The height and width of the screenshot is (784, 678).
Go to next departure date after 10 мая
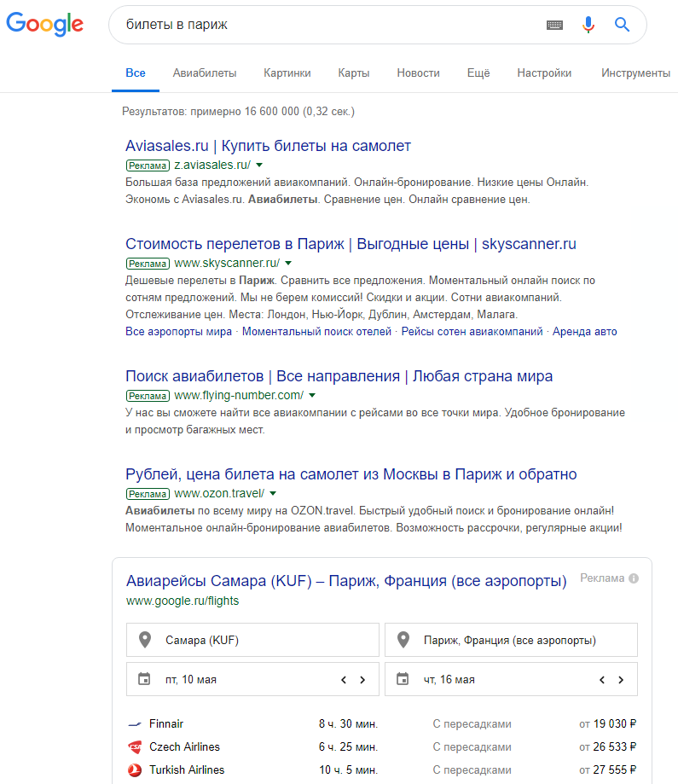click(x=362, y=680)
